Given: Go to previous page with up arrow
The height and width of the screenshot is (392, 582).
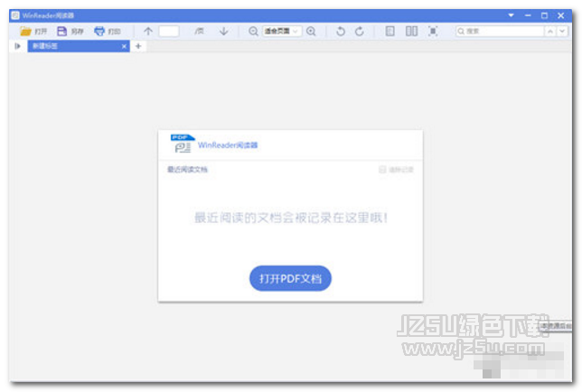Looking at the screenshot, I should [148, 31].
